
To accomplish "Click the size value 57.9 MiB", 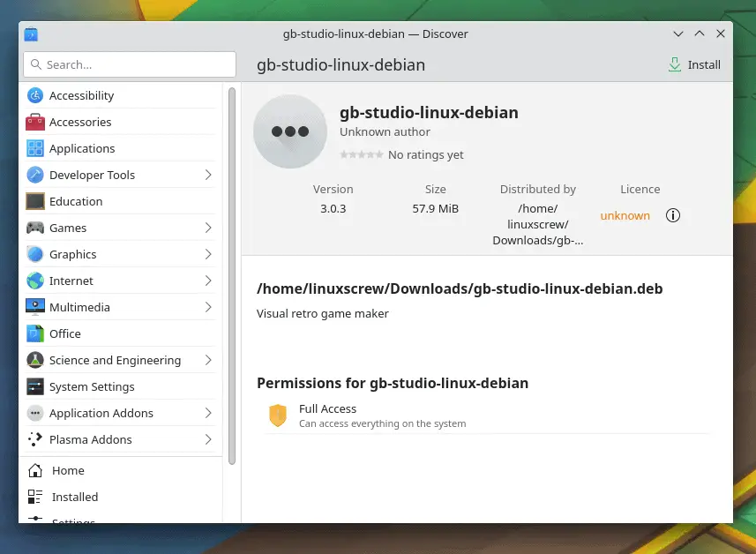I will [x=436, y=208].
